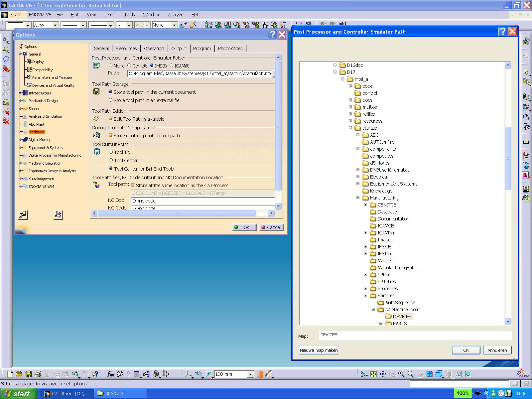Switch to the Photo/Video tab
The image size is (532, 399).
(230, 49)
